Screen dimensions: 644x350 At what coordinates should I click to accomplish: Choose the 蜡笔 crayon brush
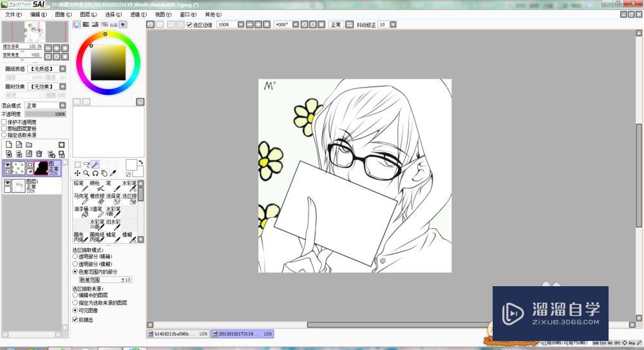click(113, 237)
